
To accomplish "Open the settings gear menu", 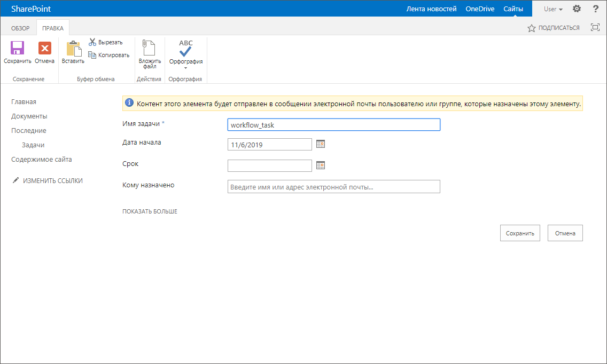I will click(577, 9).
